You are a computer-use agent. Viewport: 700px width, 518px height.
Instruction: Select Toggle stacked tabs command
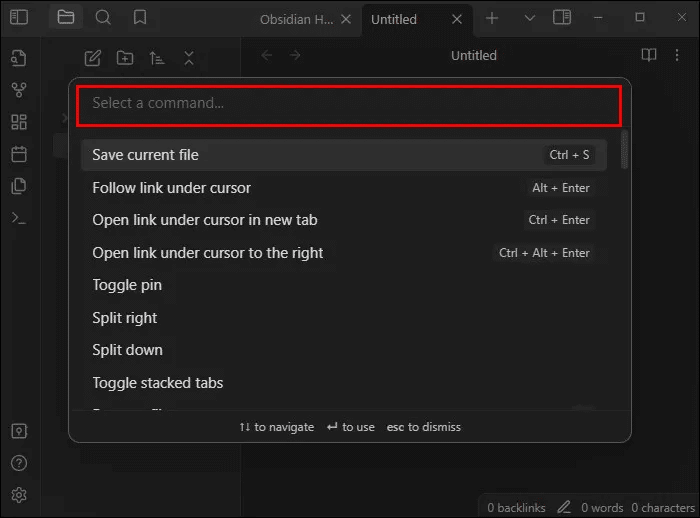[x=157, y=383]
